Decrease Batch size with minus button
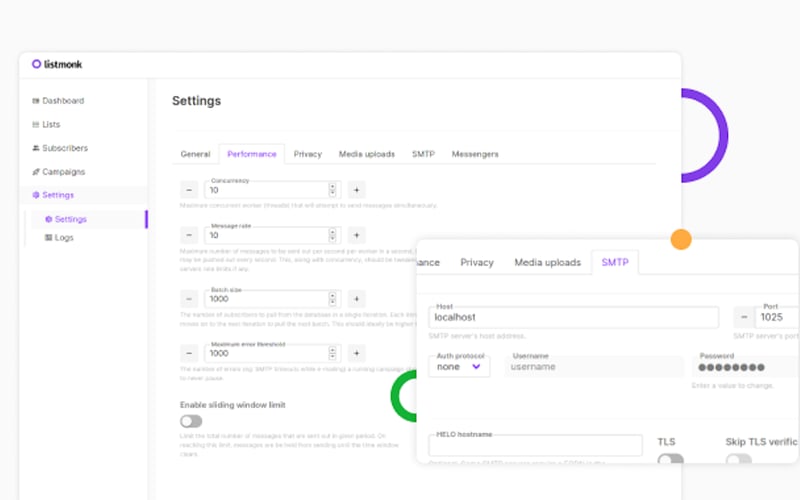This screenshot has width=800, height=500. (189, 299)
